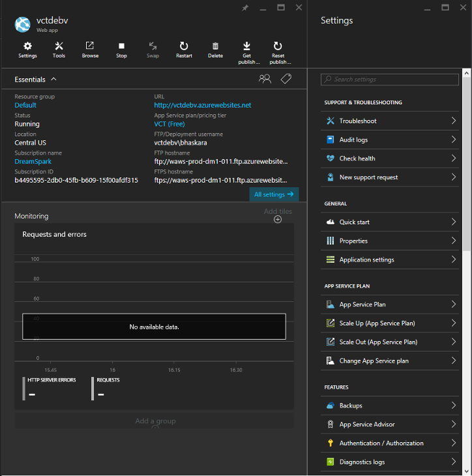472x476 pixels.
Task: Expand the Backups row chevron
Action: click(454, 406)
